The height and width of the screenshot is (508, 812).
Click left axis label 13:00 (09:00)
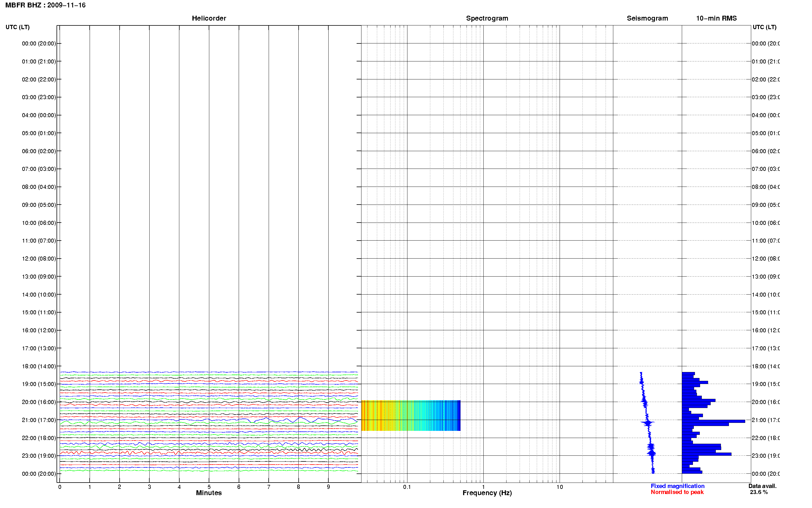pyautogui.click(x=39, y=277)
